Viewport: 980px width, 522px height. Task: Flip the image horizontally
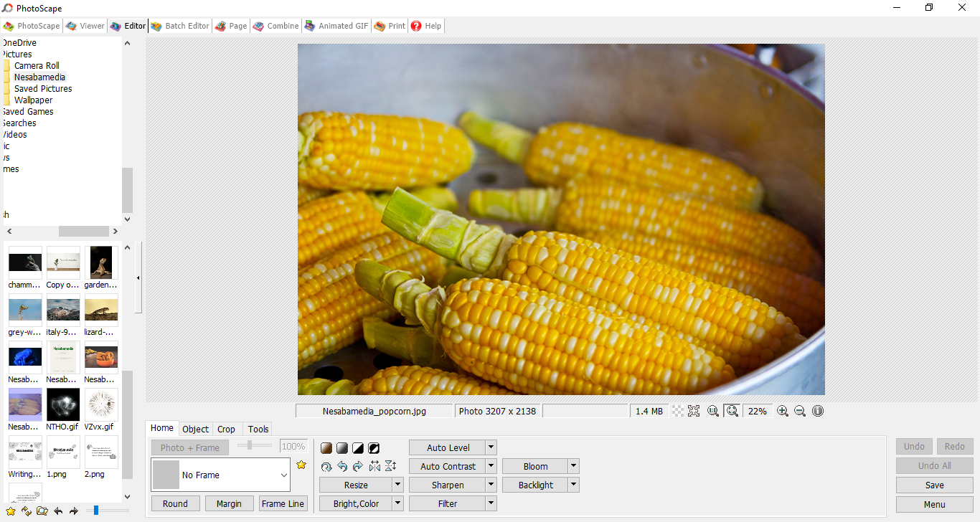374,467
